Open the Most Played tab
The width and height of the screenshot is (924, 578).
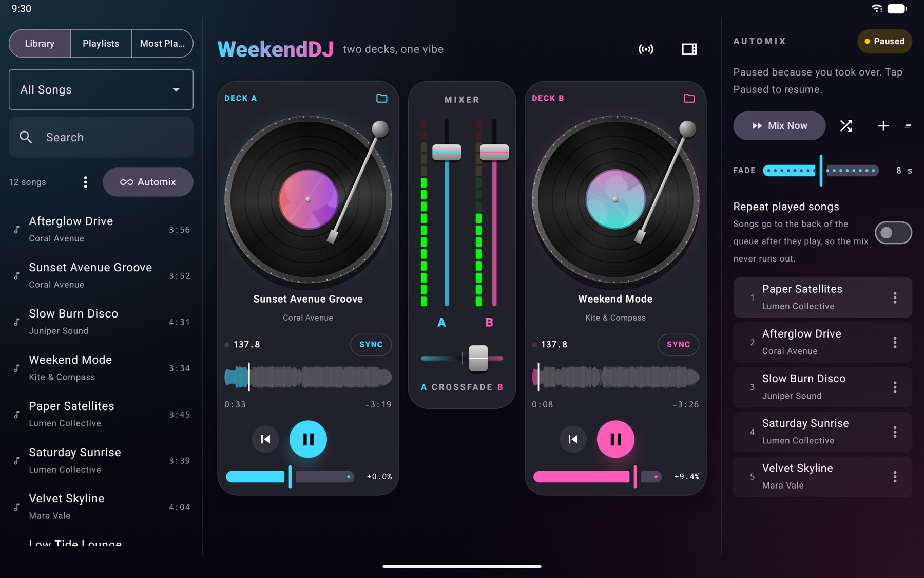tap(162, 44)
